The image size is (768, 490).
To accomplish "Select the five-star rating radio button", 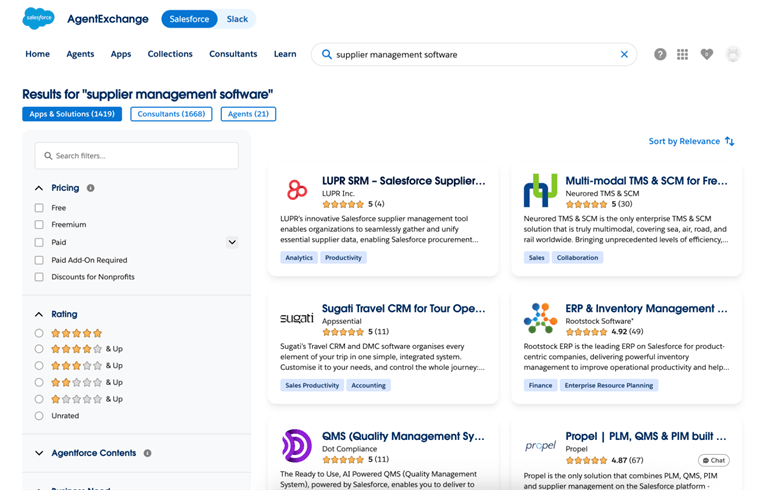I will tap(39, 333).
